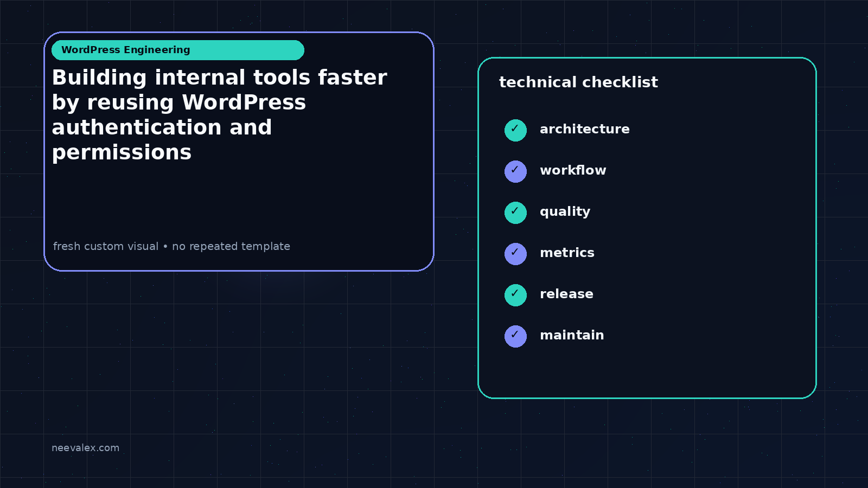Click the WordPress Engineering badge

point(178,50)
